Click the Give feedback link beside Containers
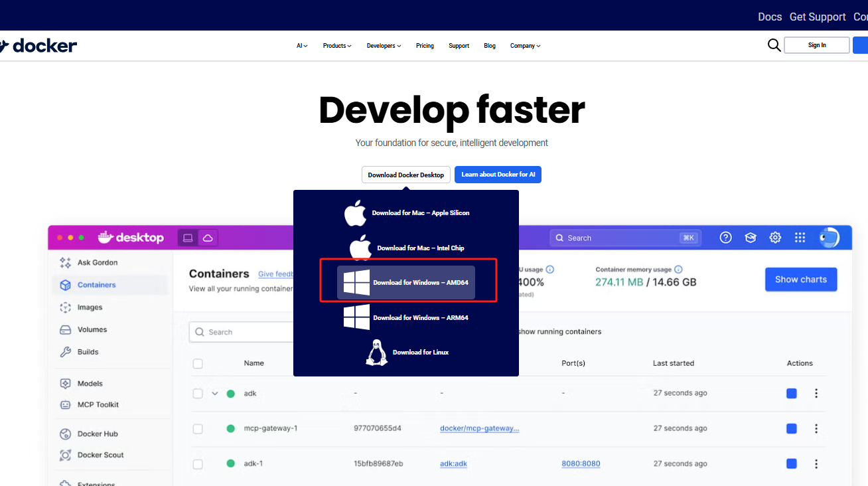The image size is (868, 486). coord(275,274)
